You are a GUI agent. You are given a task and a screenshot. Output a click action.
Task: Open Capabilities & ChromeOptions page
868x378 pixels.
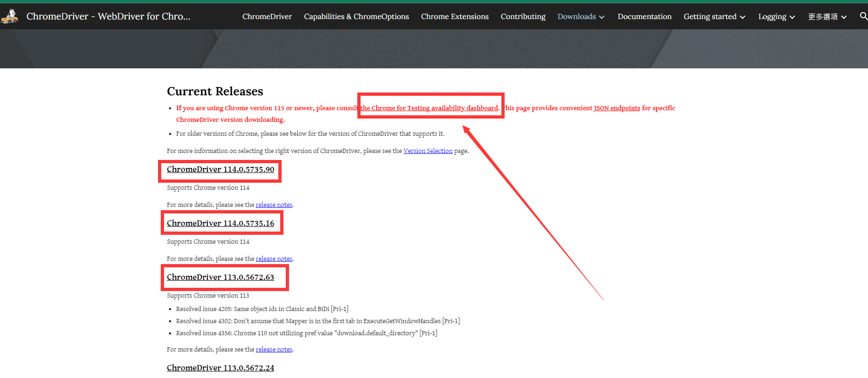tap(356, 16)
